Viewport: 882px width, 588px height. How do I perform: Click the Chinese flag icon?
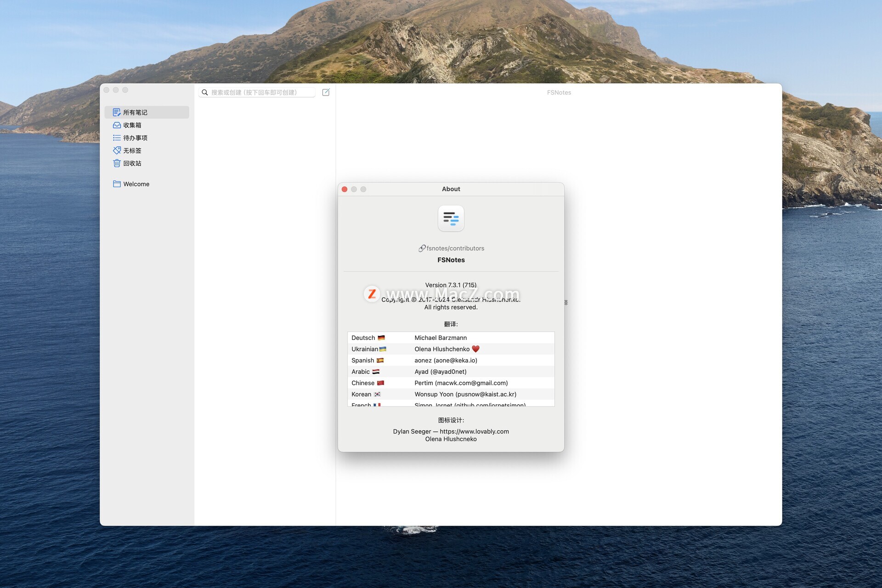pos(380,383)
